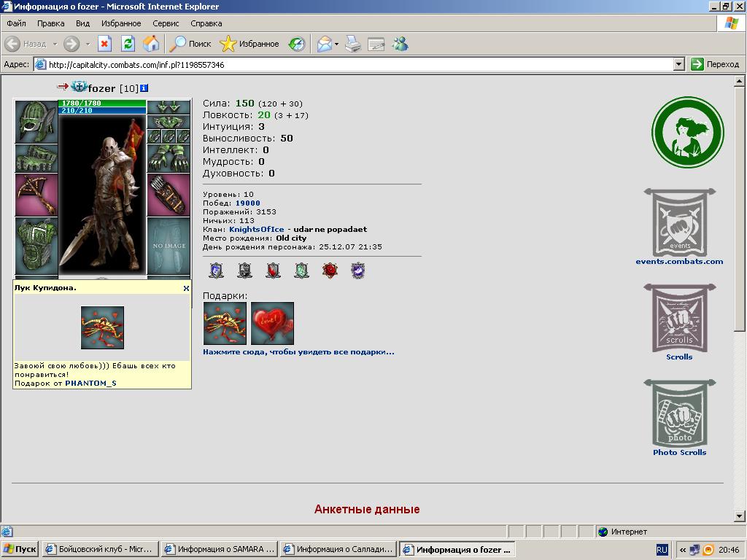Click the Cupid's bow gift thumbnail
This screenshot has width=747, height=560.
tap(225, 323)
